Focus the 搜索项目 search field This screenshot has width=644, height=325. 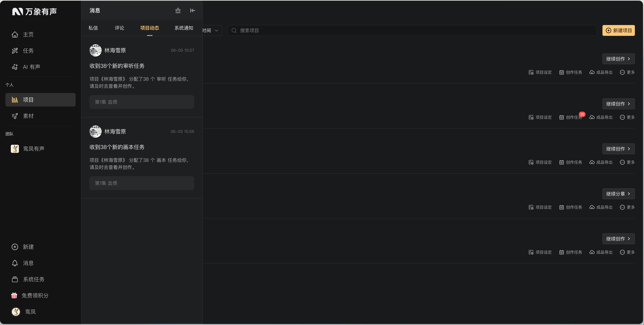[x=412, y=31]
